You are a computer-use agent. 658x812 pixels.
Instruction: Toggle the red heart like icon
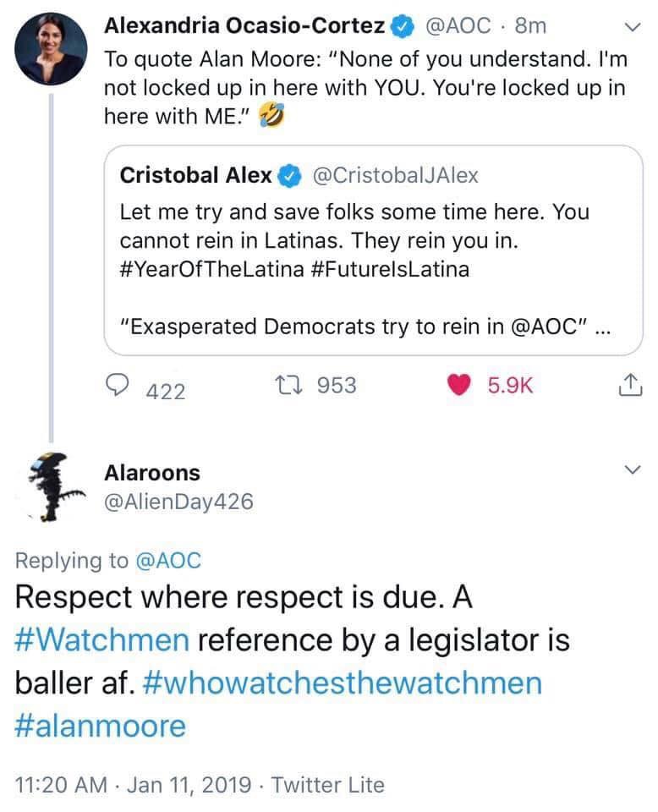click(460, 386)
